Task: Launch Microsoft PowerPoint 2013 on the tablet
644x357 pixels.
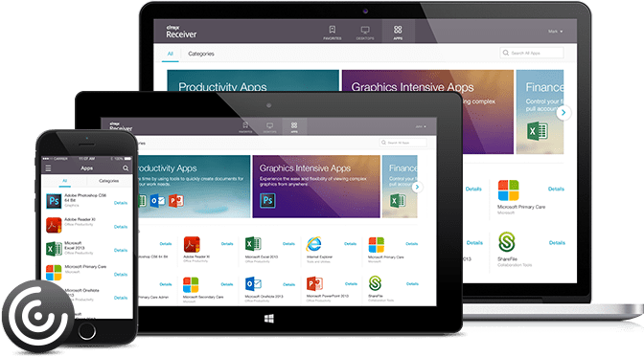Action: (x=314, y=284)
